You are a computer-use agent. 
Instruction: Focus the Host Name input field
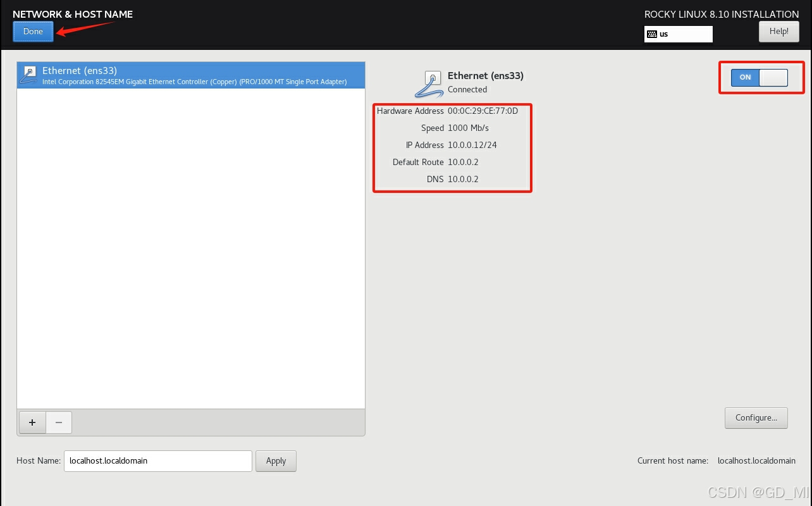tap(158, 460)
